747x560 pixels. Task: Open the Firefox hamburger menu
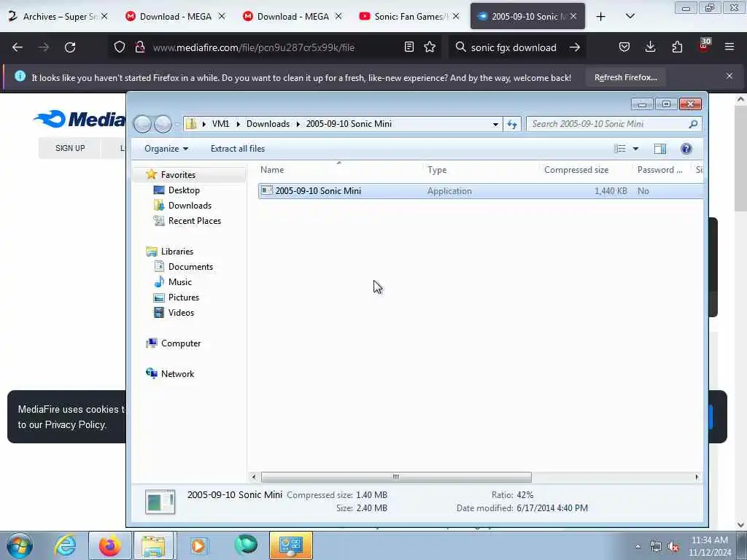point(729,47)
